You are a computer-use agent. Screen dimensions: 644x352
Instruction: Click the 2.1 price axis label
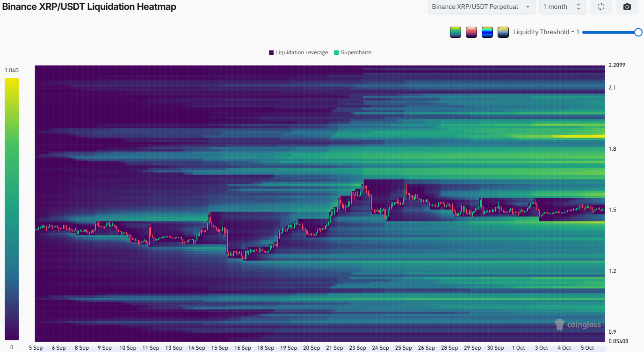point(612,88)
